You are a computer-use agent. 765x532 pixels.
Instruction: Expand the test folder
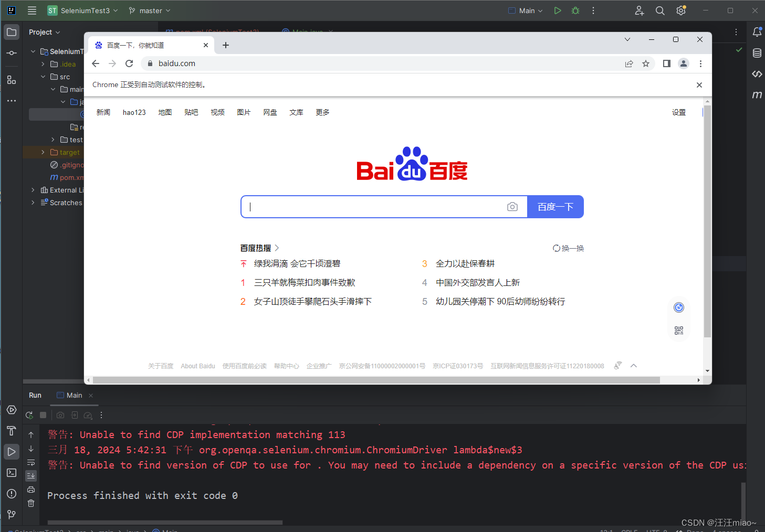[53, 140]
